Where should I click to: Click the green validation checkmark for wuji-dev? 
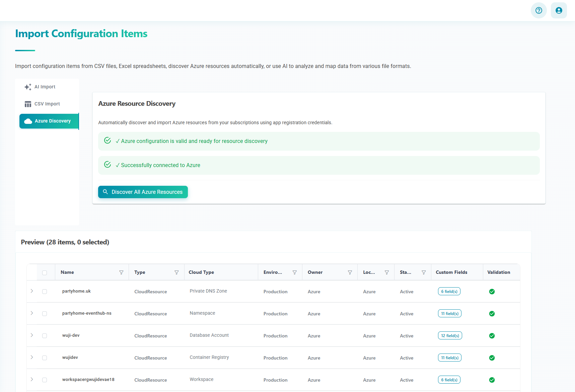pos(492,335)
